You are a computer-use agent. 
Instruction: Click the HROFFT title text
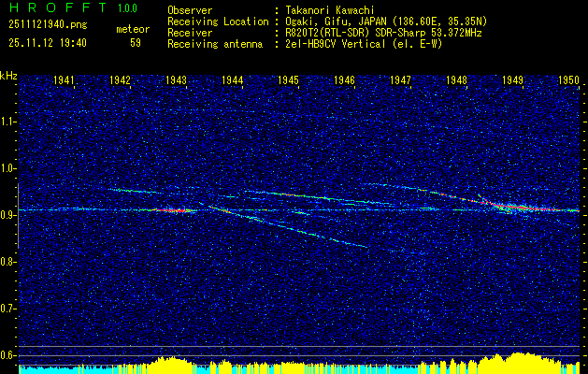coord(57,7)
